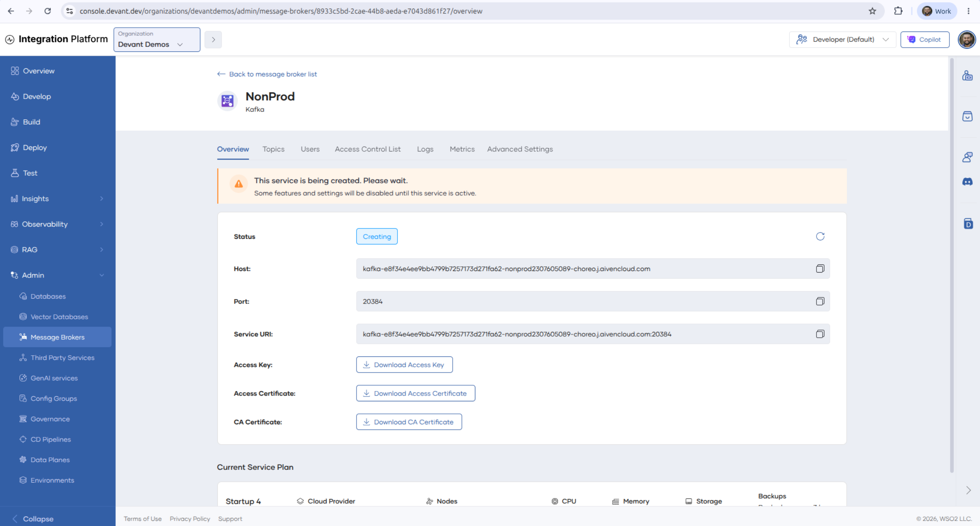The width and height of the screenshot is (980, 526).
Task: Click the page vertical scrollbar
Action: [952, 265]
